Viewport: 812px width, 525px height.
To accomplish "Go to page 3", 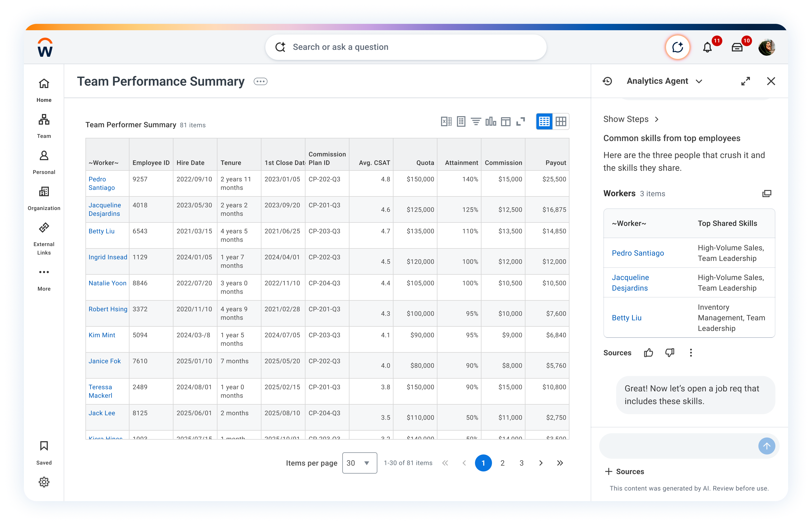I will point(521,463).
